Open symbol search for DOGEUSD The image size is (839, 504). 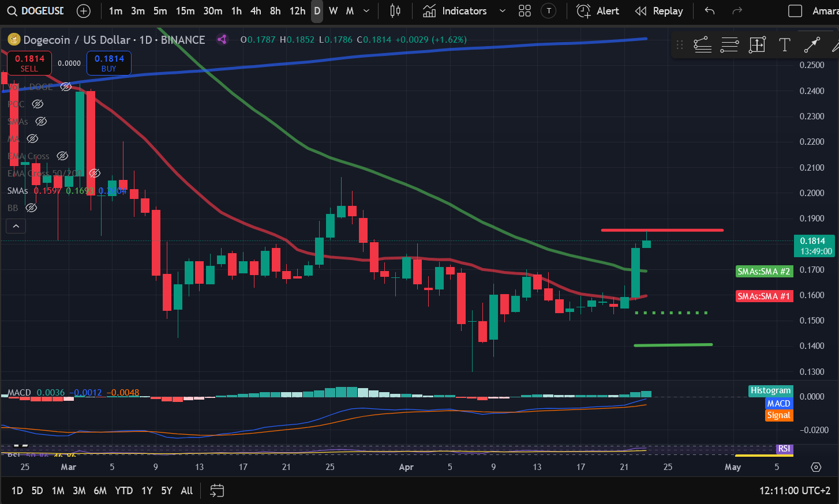point(36,11)
